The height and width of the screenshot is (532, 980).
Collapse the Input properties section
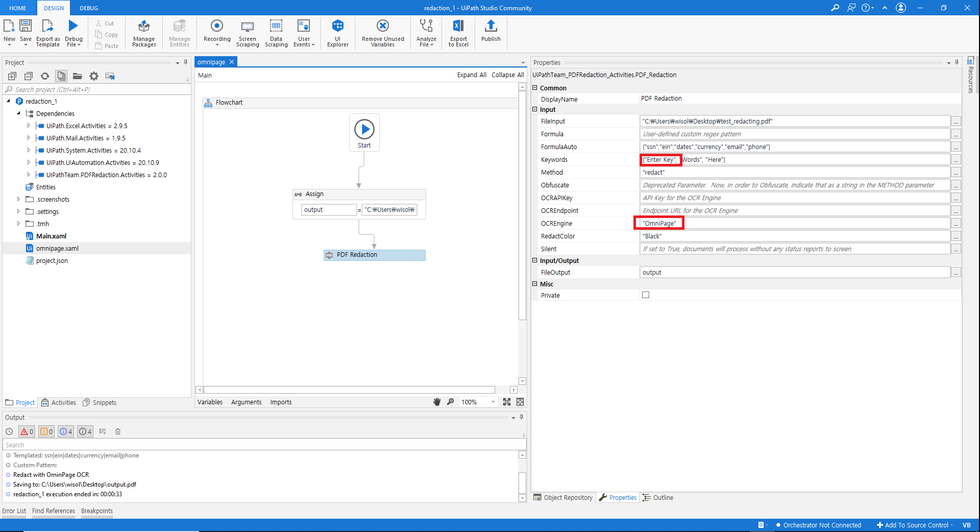coord(535,109)
